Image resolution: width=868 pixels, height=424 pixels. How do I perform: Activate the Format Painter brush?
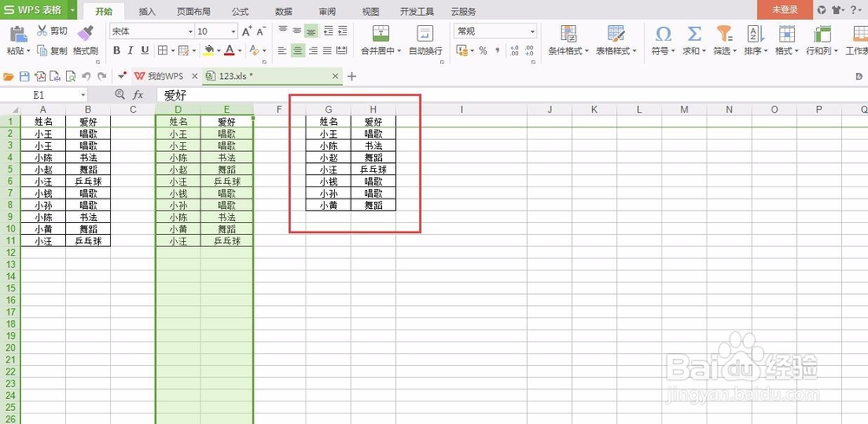[85, 33]
